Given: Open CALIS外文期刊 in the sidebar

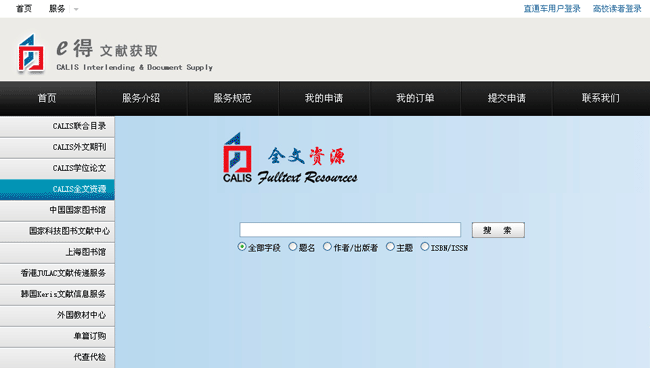Looking at the screenshot, I should tap(57, 148).
